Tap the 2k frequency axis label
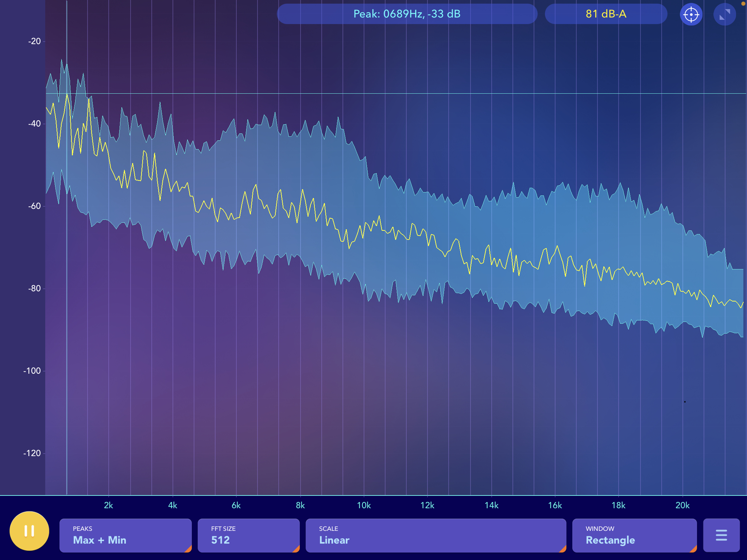The image size is (747, 560). [108, 505]
